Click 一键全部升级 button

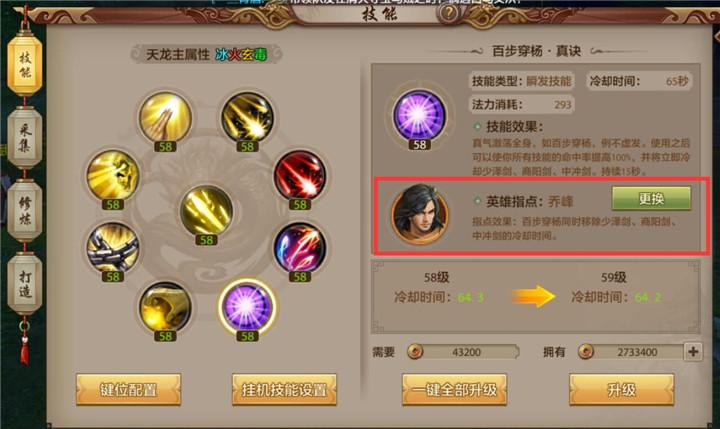[454, 389]
